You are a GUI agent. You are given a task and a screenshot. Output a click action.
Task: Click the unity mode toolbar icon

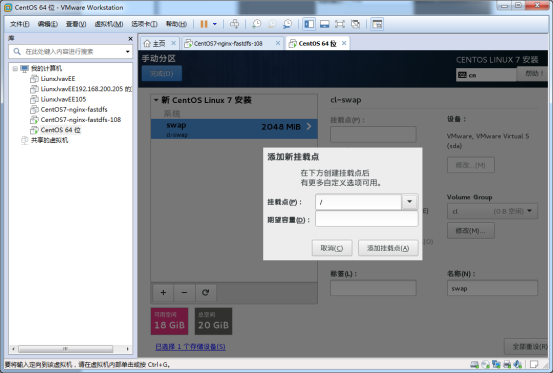coord(356,24)
